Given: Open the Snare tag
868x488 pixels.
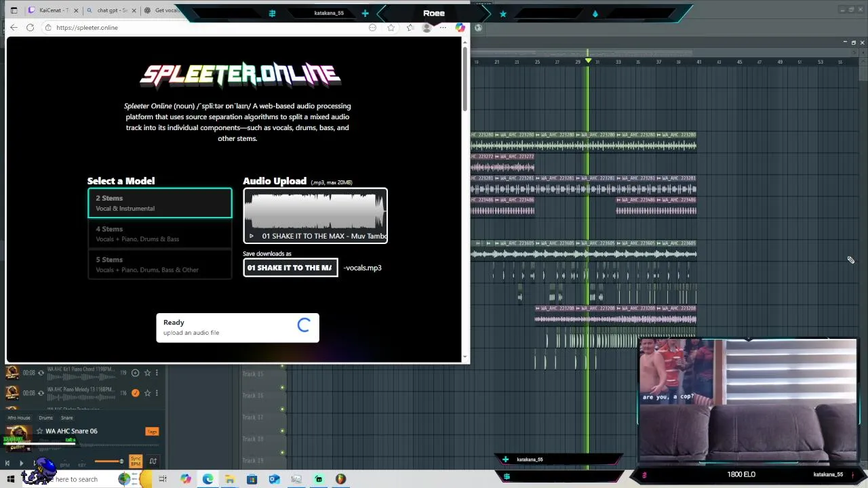Looking at the screenshot, I should [x=66, y=418].
